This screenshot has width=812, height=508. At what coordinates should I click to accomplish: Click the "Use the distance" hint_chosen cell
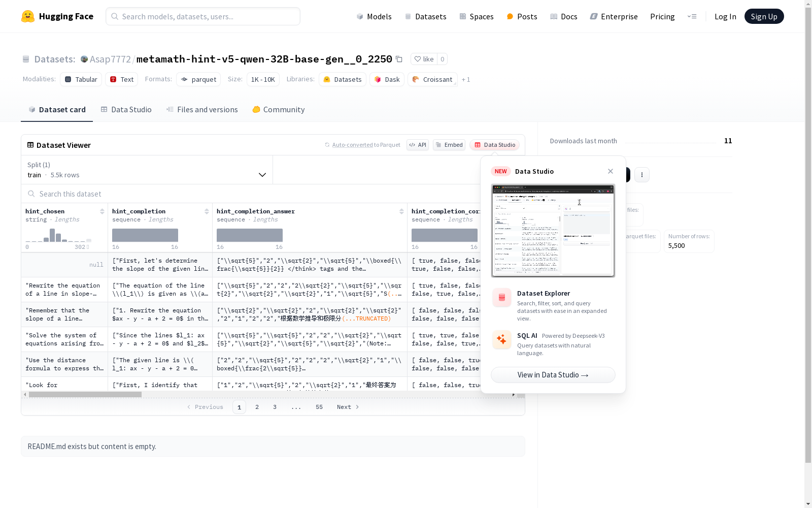[x=64, y=364]
